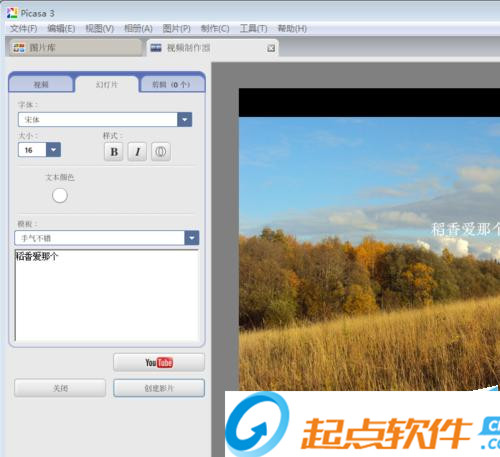Switch to the 视频 panel tab
Viewport: 500px width, 457px height.
(41, 84)
